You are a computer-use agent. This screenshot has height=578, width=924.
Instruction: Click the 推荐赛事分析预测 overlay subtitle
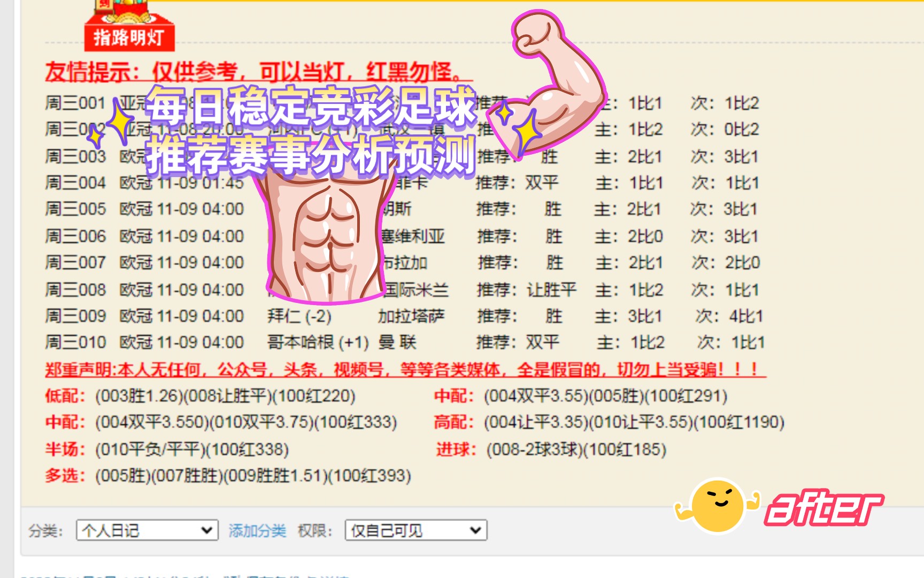click(311, 155)
